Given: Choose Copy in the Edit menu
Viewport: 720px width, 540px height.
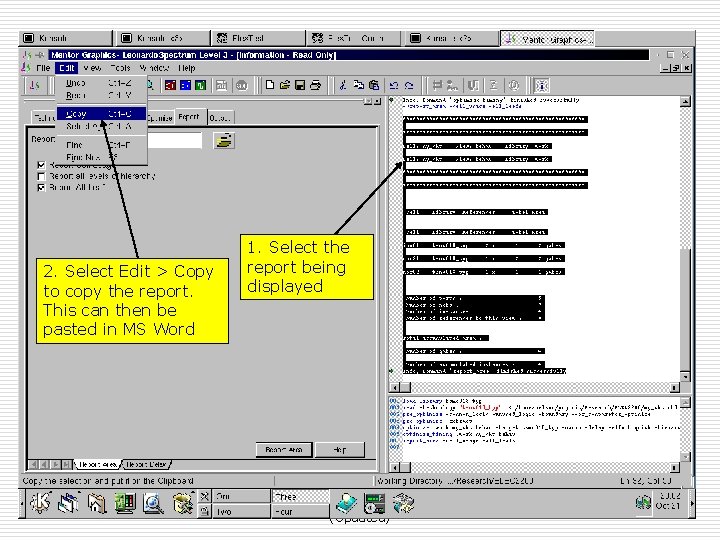Looking at the screenshot, I should (101, 113).
